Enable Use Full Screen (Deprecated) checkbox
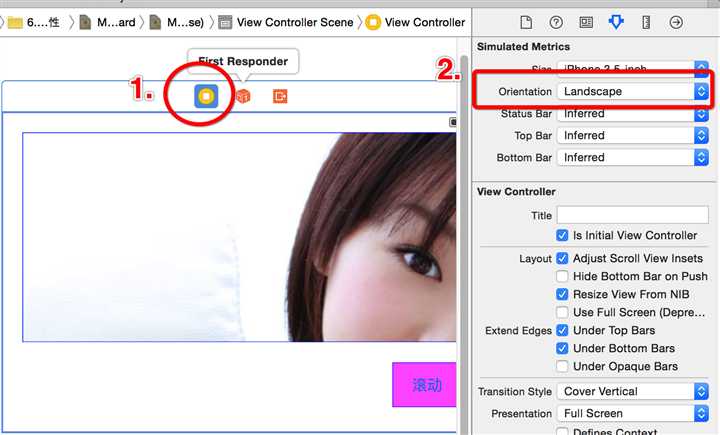Image resolution: width=720 pixels, height=435 pixels. point(562,312)
